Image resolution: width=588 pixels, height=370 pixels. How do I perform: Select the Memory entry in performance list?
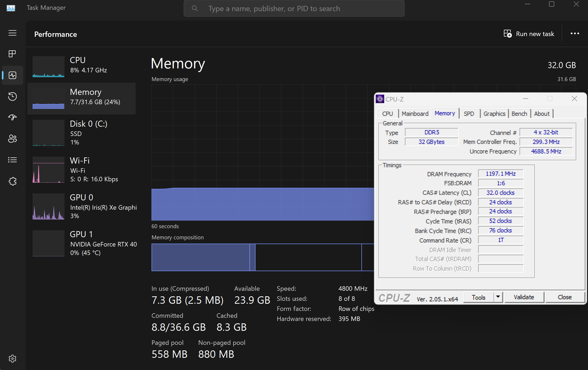(81, 98)
